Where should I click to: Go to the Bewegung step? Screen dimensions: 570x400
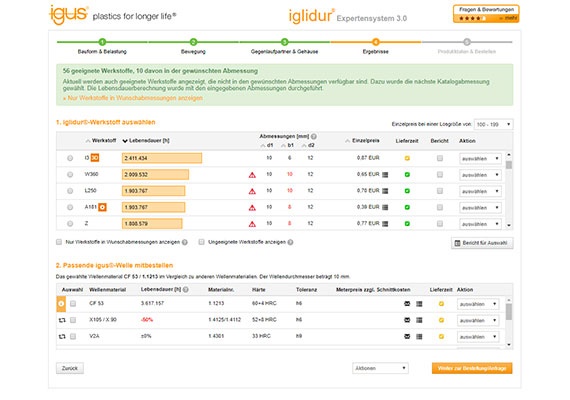pyautogui.click(x=193, y=47)
